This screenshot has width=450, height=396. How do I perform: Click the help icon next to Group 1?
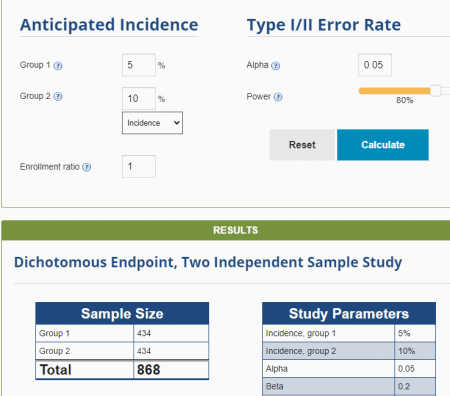coord(58,65)
